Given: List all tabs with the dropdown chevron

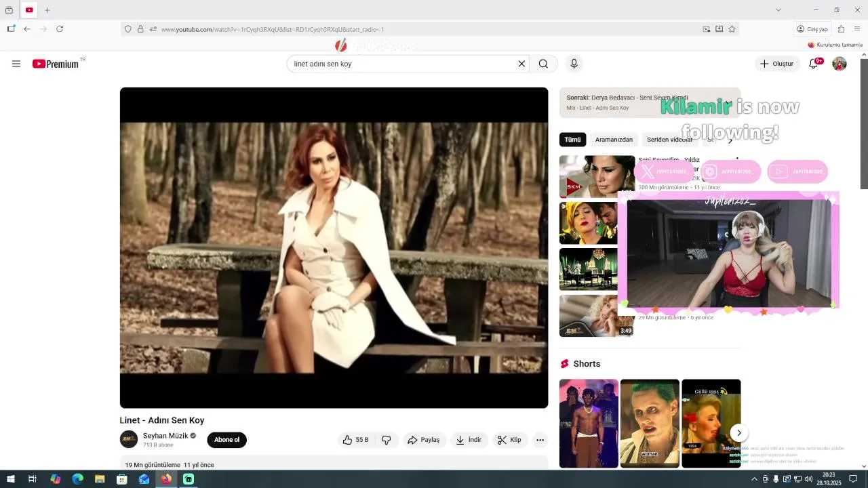Looking at the screenshot, I should click(778, 10).
